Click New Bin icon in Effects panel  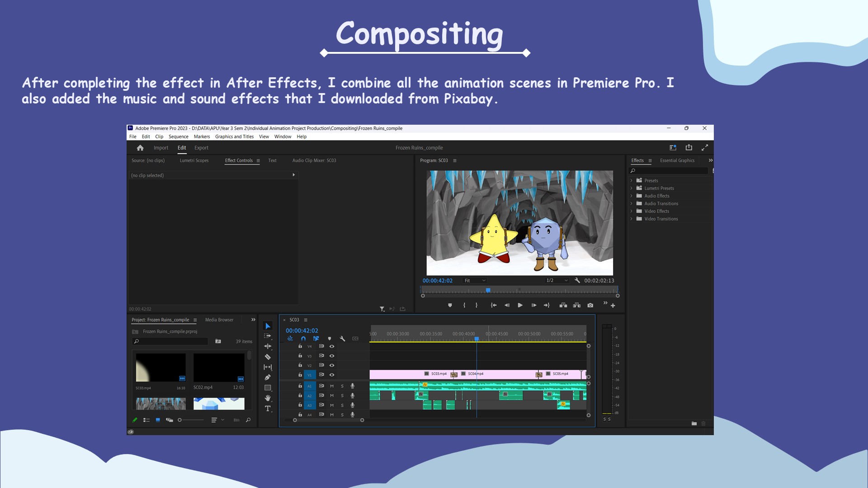point(694,423)
